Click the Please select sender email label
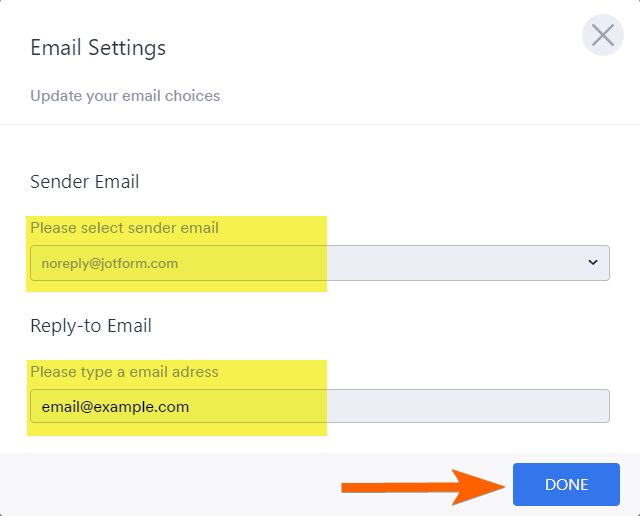The image size is (640, 516). point(124,227)
